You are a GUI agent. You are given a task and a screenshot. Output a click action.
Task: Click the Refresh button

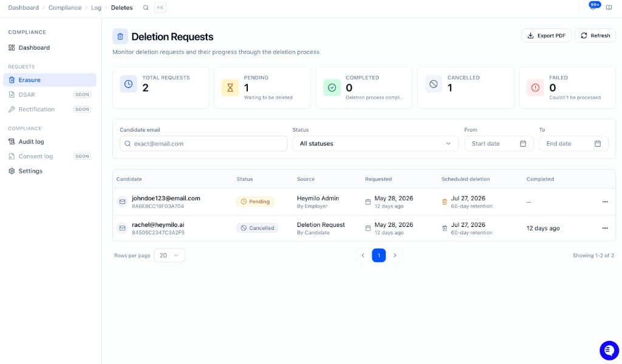tap(595, 36)
